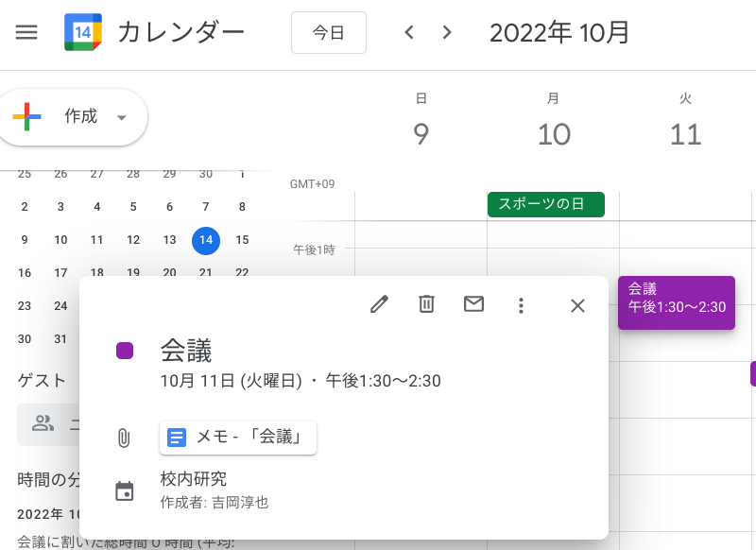Click the guest search people icon
The height and width of the screenshot is (550, 756).
click(43, 423)
